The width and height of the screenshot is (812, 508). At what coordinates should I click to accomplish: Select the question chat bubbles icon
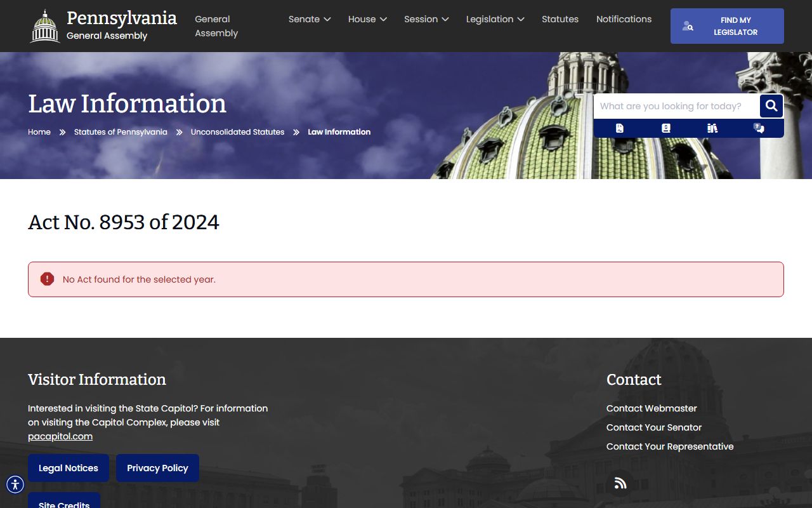pos(759,128)
